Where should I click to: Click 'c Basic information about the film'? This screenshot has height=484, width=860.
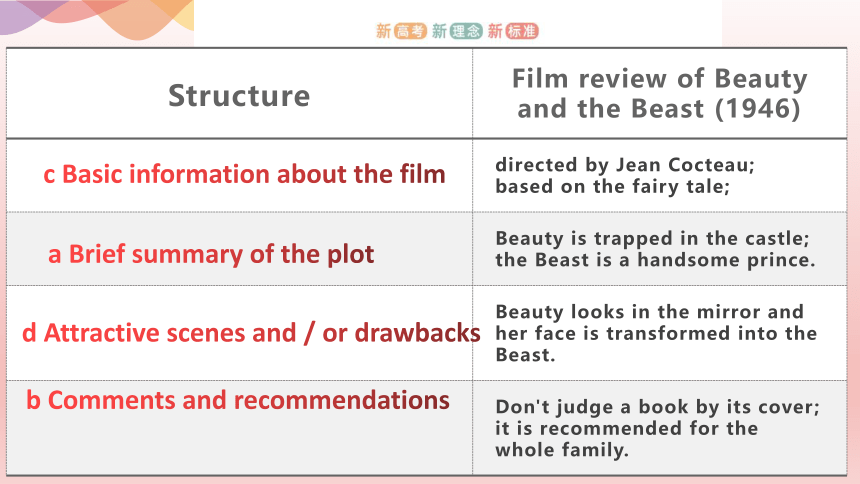245,175
